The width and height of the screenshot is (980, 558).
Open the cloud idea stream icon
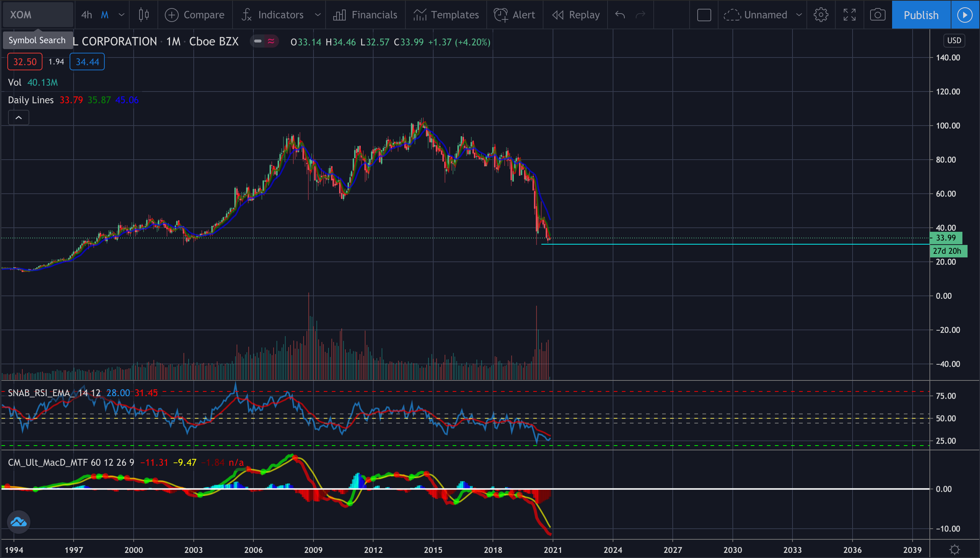click(18, 522)
